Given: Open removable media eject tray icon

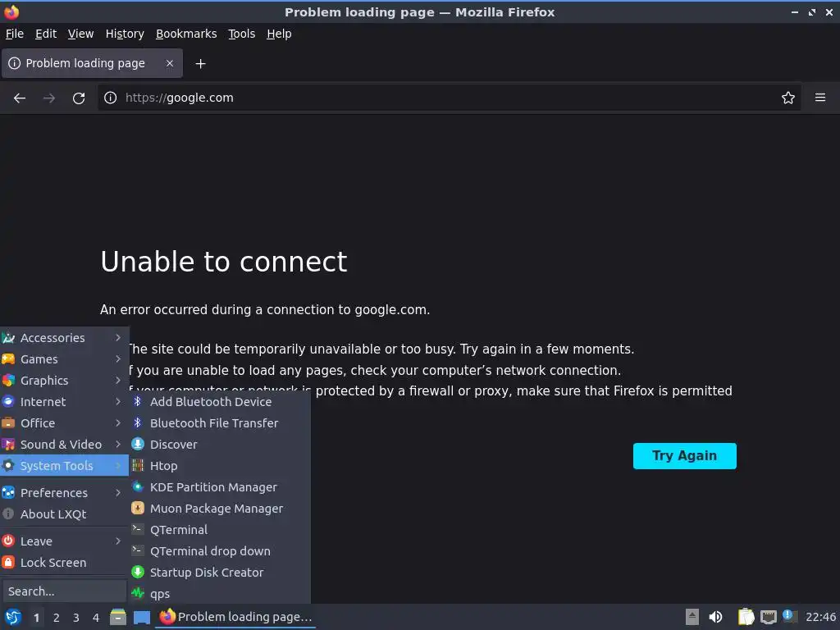Looking at the screenshot, I should pyautogui.click(x=692, y=617).
